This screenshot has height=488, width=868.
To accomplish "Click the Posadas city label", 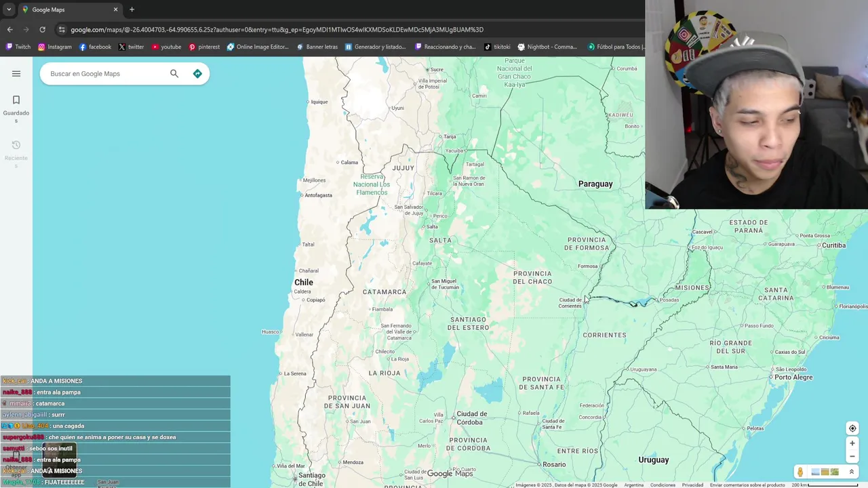I will 669,300.
